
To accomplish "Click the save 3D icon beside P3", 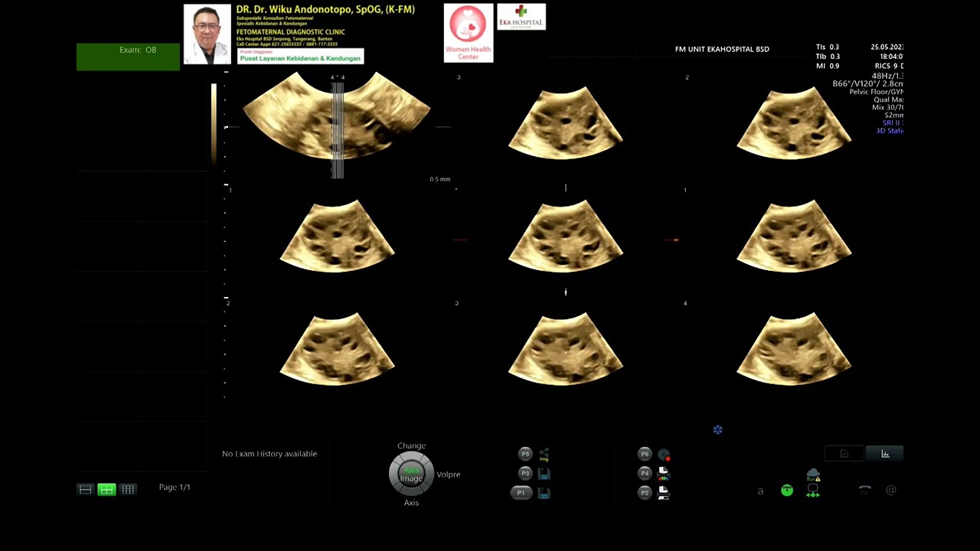I will [x=544, y=474].
